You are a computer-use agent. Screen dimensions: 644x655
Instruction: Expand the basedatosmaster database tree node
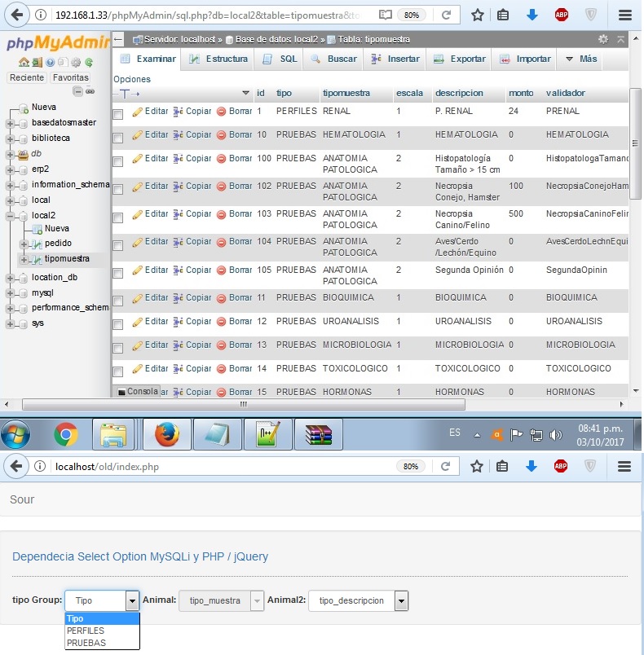coord(11,123)
